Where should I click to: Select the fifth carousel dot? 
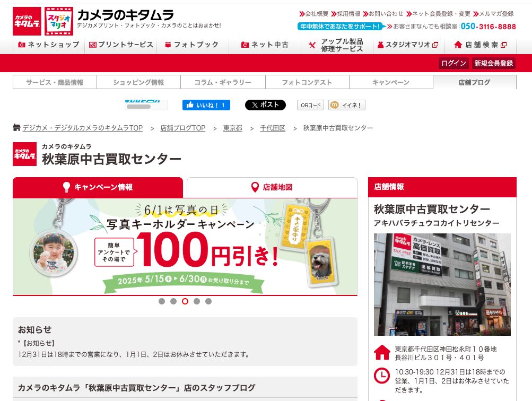click(x=208, y=301)
